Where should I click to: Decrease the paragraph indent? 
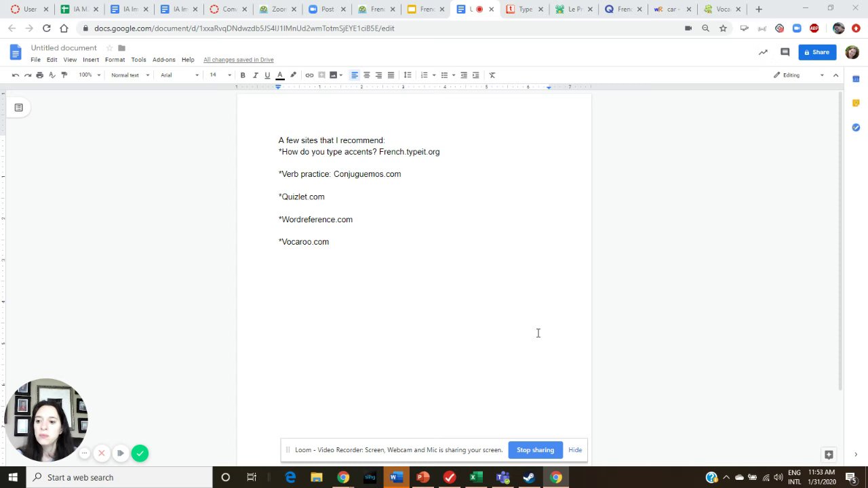[464, 75]
